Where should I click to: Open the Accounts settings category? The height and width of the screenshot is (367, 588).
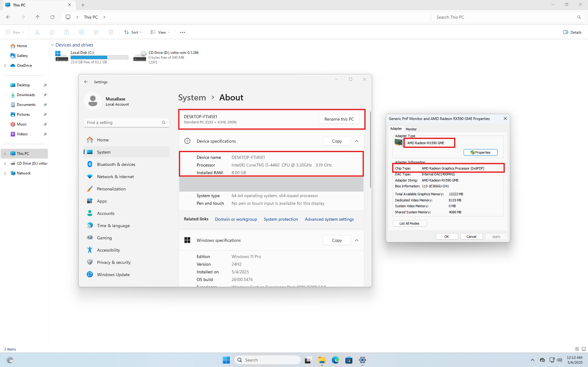tap(127, 213)
